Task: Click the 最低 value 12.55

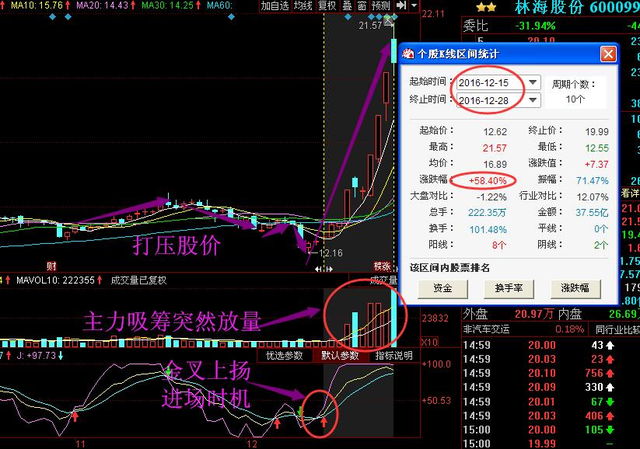Action: (596, 148)
